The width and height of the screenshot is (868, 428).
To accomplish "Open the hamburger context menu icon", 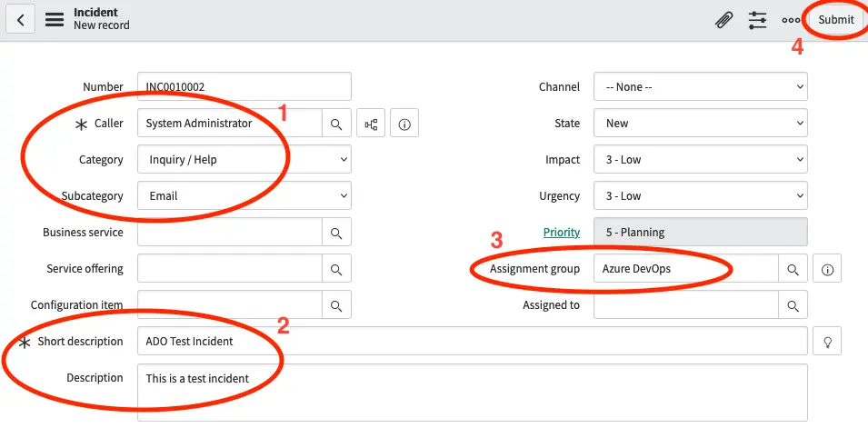I will (x=55, y=19).
